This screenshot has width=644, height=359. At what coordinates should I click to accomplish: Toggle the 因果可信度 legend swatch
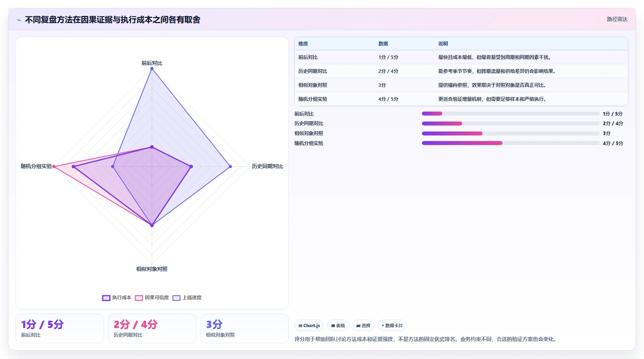point(139,298)
